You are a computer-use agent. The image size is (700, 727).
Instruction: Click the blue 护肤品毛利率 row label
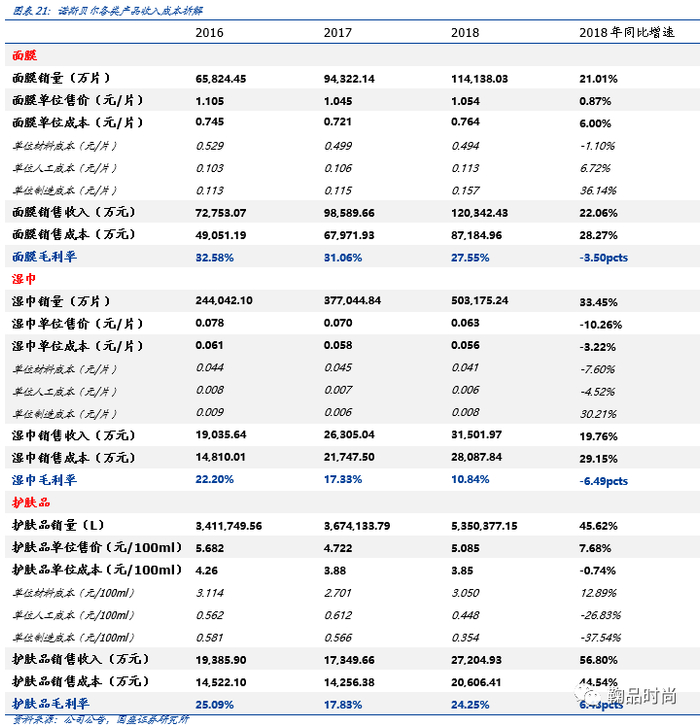(51, 703)
